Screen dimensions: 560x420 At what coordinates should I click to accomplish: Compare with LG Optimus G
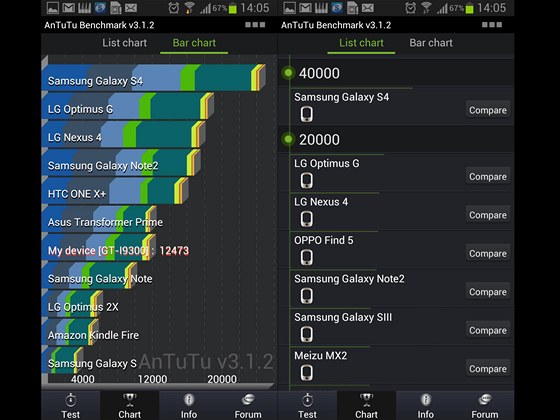(x=488, y=176)
